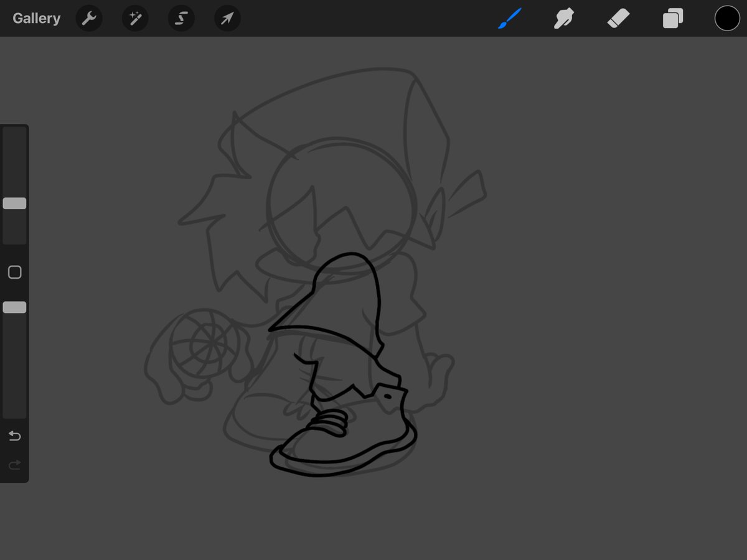This screenshot has height=560, width=747.
Task: Tap the square modify button in sidebar
Action: (x=14, y=272)
